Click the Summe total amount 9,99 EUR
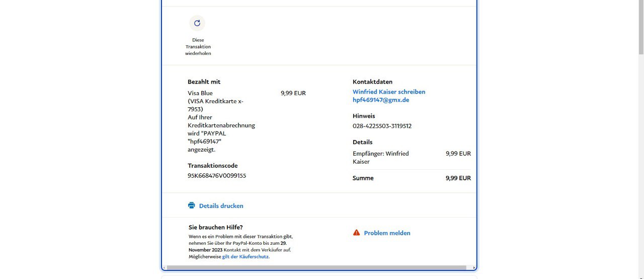This screenshot has height=279, width=644. pos(458,178)
